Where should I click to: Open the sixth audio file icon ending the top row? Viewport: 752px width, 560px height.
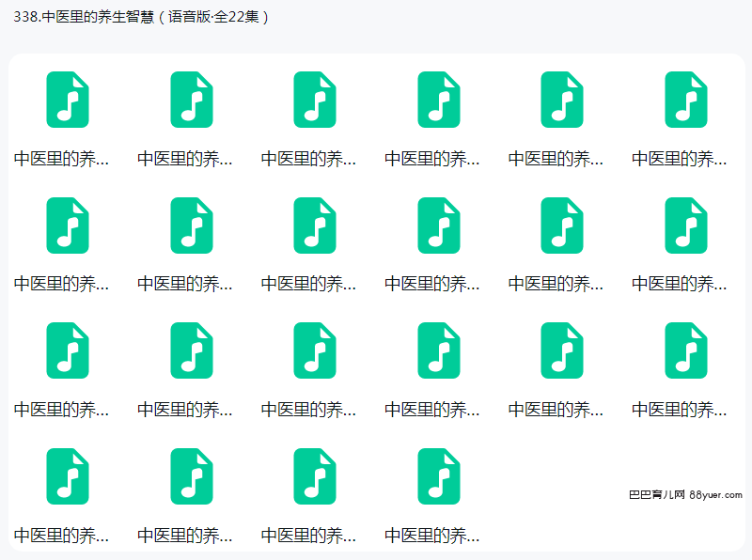(686, 100)
